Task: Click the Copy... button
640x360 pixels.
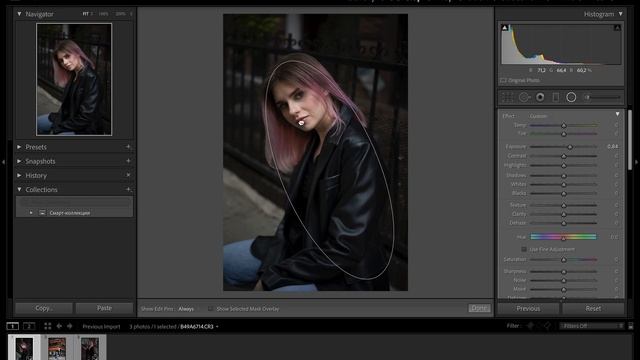Action: pos(44,308)
